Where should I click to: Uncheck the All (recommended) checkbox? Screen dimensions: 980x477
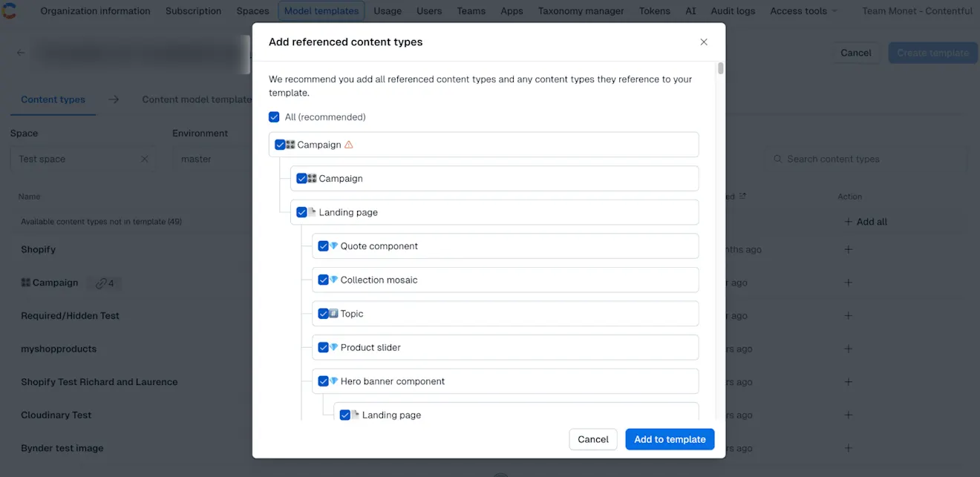tap(274, 116)
